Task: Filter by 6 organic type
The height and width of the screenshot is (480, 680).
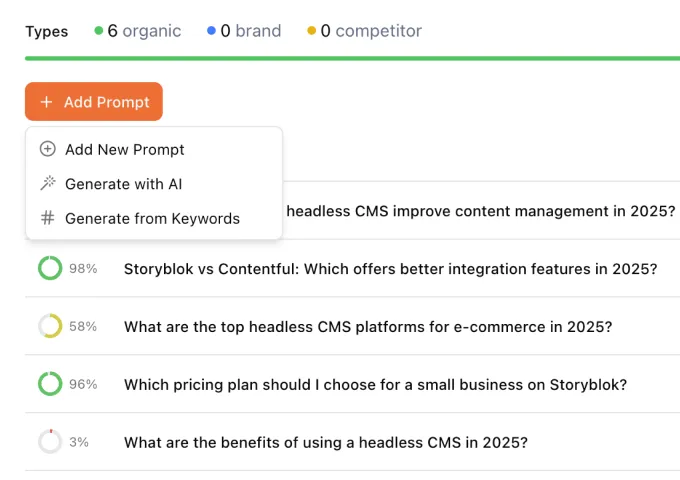Action: [x=138, y=31]
